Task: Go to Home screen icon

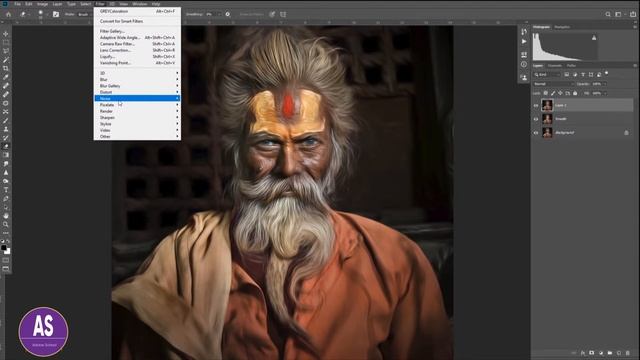Action: click(x=9, y=14)
